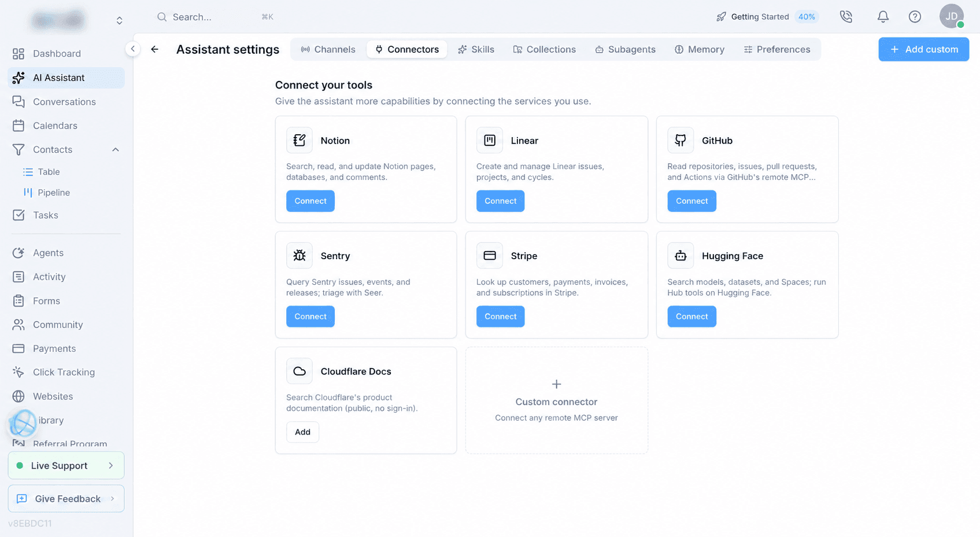Connect the Notion integration
Screen dimensions: 980x537
tap(310, 201)
